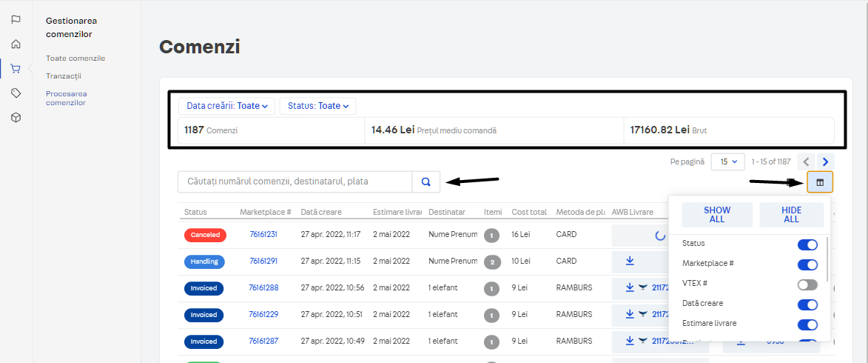Click the magnifier search button
This screenshot has width=868, height=363.
426,181
